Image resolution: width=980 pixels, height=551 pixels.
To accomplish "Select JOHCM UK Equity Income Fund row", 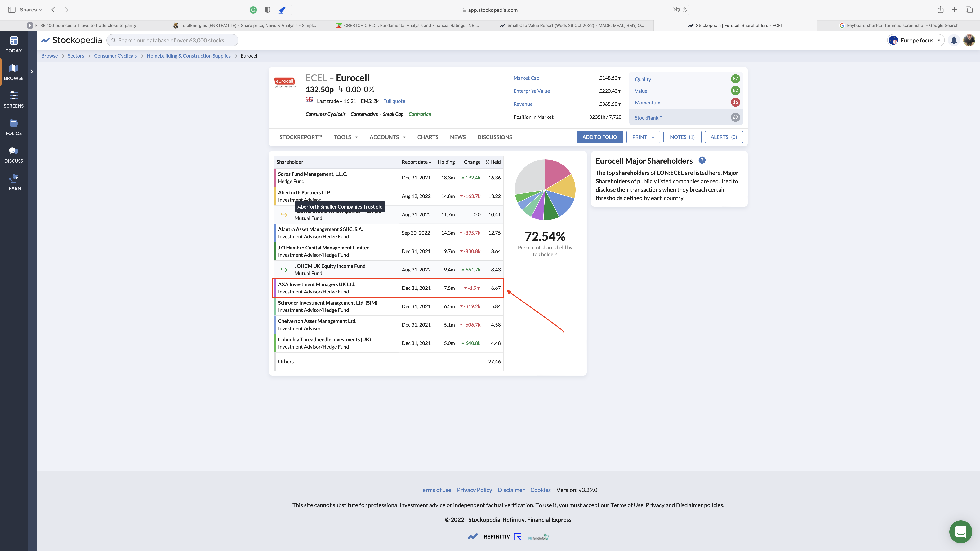I will pyautogui.click(x=388, y=270).
